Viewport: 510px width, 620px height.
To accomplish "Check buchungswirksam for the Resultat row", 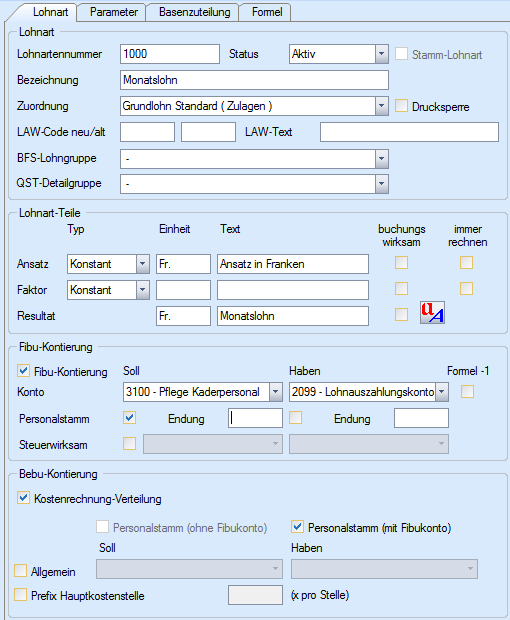I will point(401,315).
